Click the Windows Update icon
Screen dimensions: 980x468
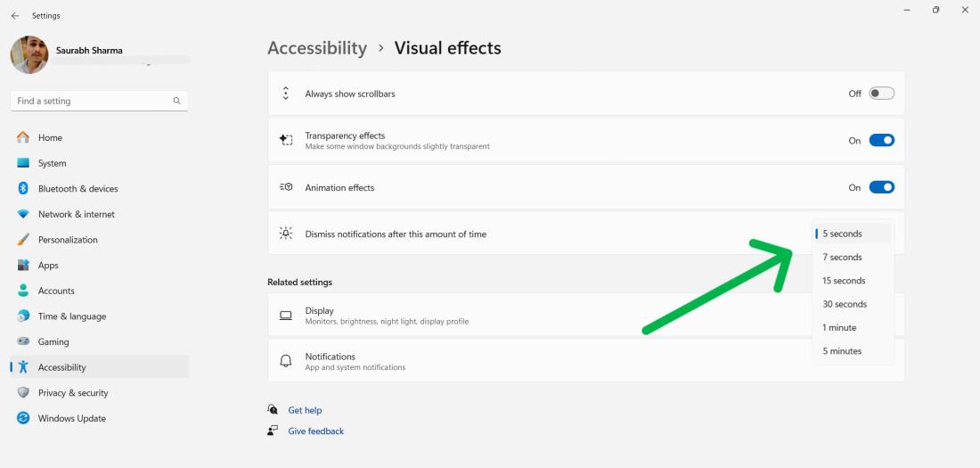(x=23, y=418)
